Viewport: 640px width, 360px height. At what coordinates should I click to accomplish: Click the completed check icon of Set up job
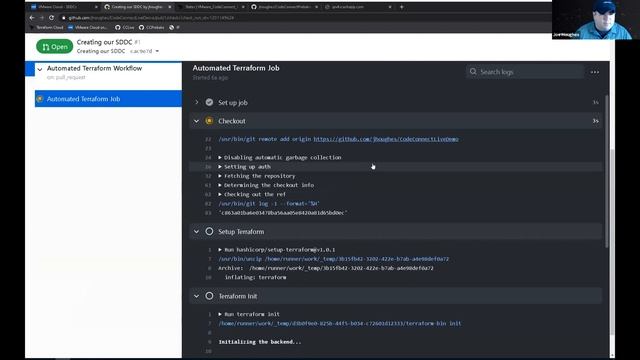coord(209,102)
